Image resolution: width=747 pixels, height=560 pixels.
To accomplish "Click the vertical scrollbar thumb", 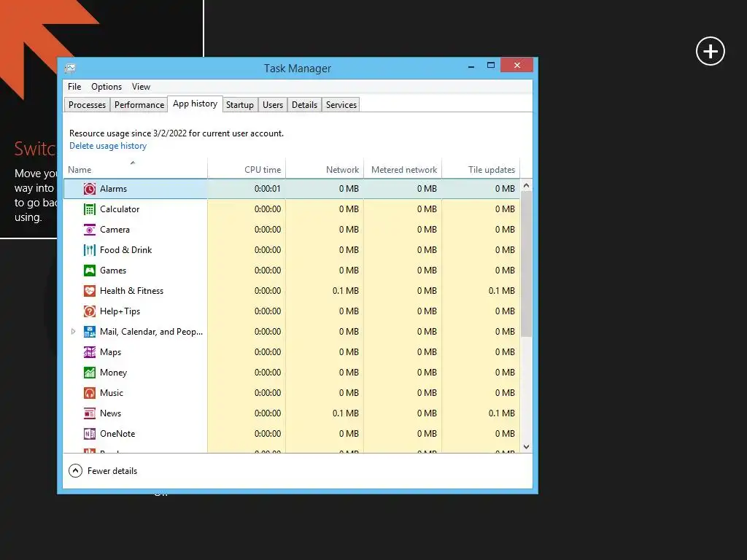I will (x=527, y=264).
